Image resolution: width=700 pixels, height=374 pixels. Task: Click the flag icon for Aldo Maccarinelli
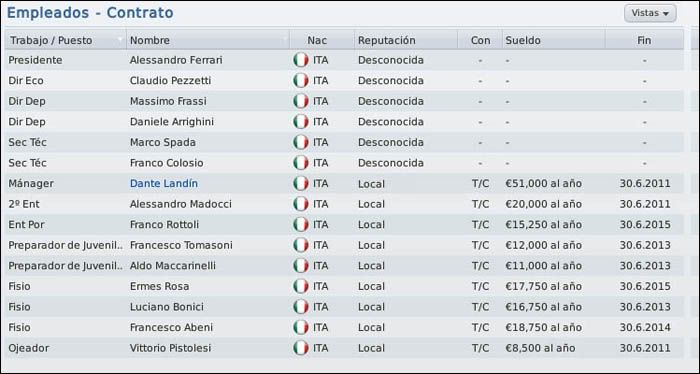tap(301, 266)
